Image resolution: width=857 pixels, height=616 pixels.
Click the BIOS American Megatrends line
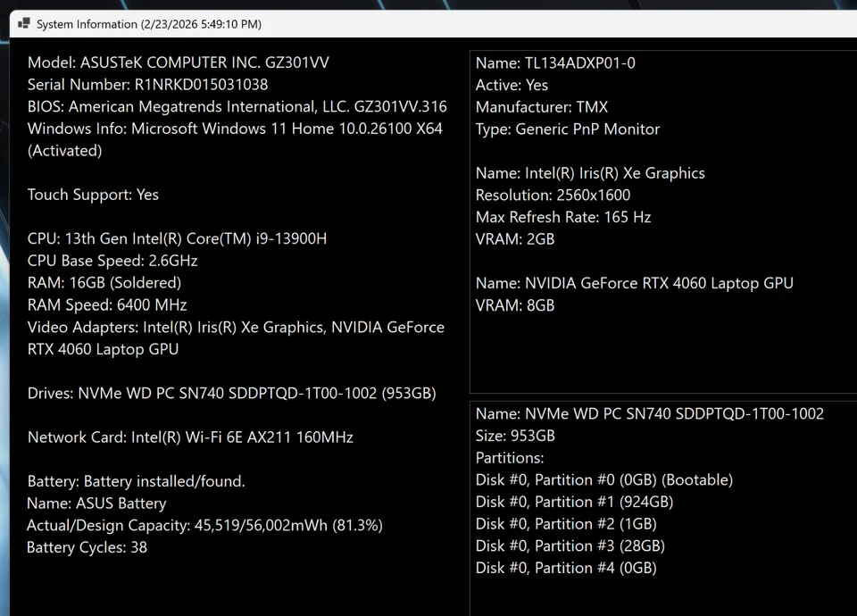click(237, 106)
